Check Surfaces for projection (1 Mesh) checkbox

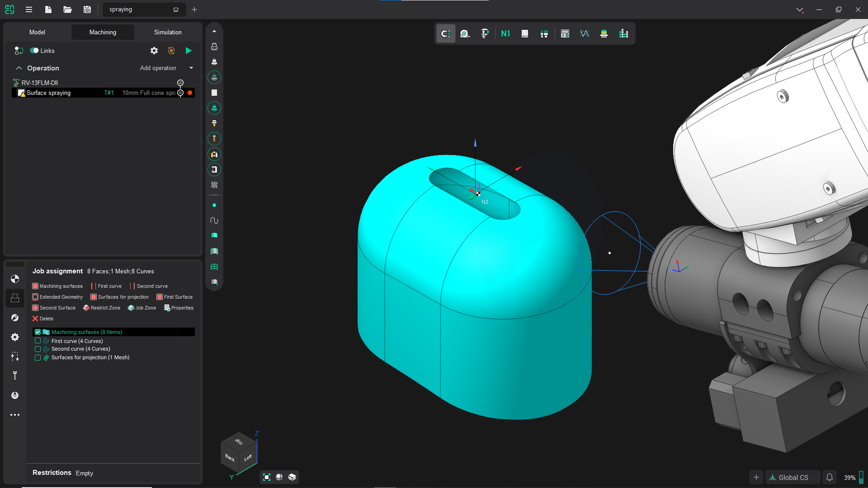tap(38, 357)
